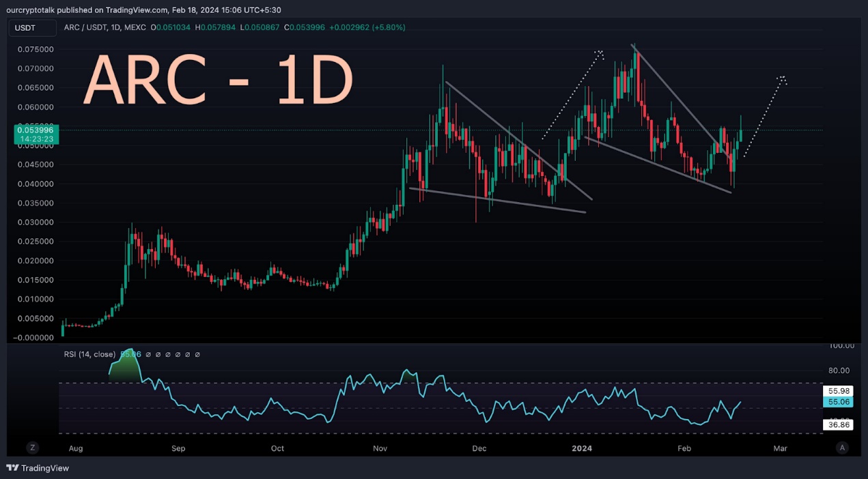Select the 1D interval label in legend

pyautogui.click(x=115, y=27)
